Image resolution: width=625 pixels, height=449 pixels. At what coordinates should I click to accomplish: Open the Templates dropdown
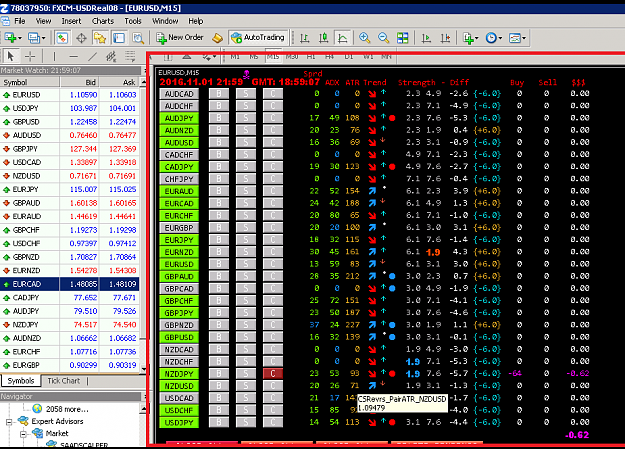click(517, 38)
